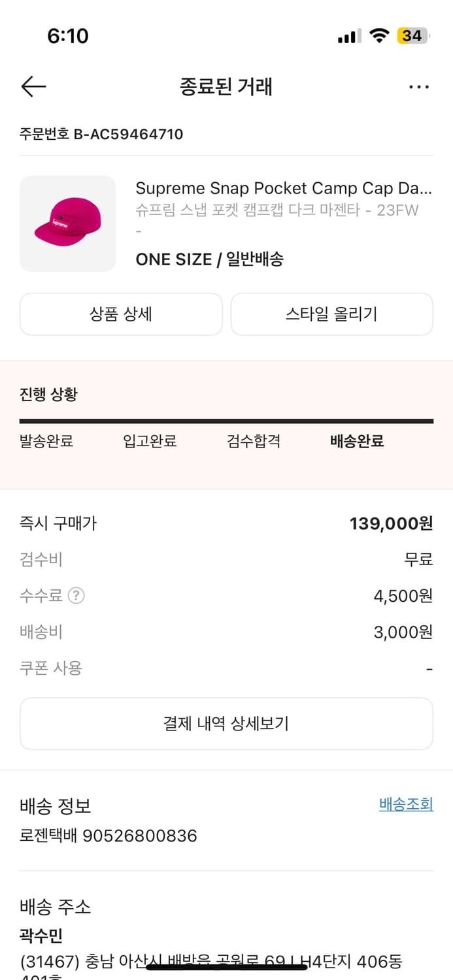The image size is (453, 980).
Task: Select the 발송완료 progress step
Action: tap(46, 441)
